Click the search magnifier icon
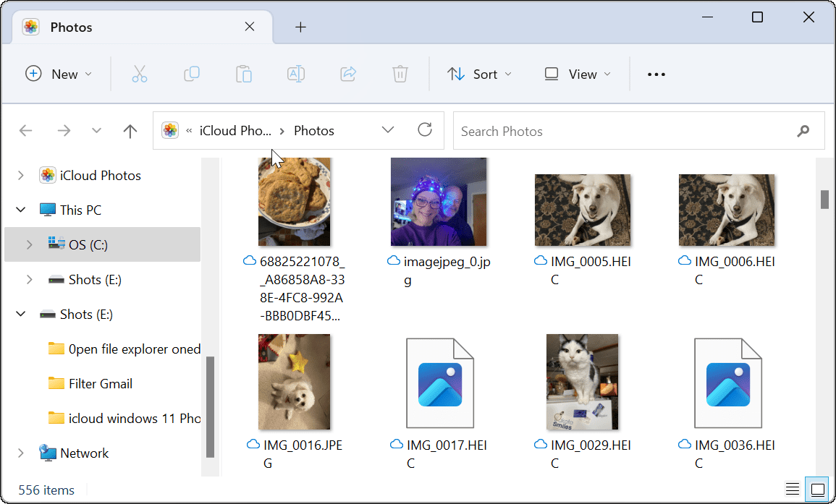836x504 pixels. click(803, 131)
